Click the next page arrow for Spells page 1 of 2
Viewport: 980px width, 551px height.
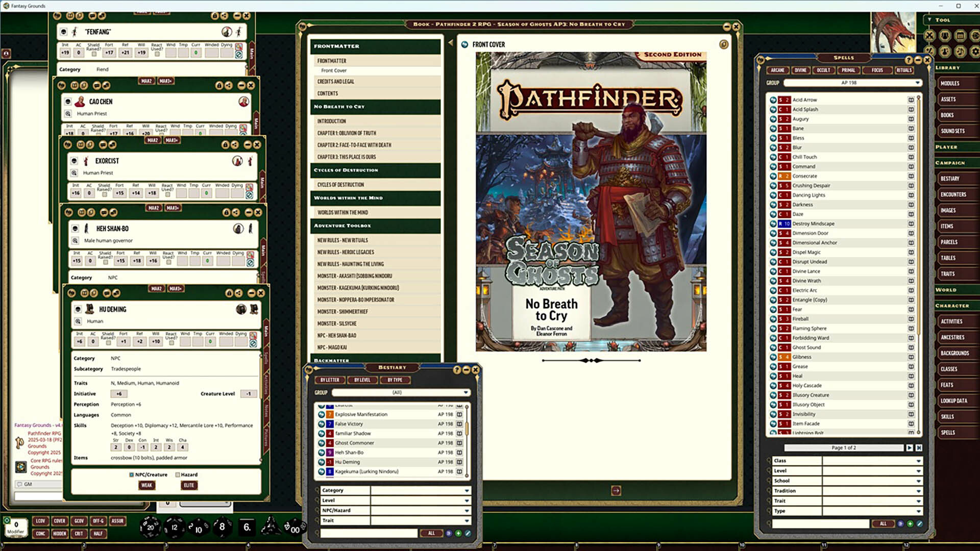[910, 447]
